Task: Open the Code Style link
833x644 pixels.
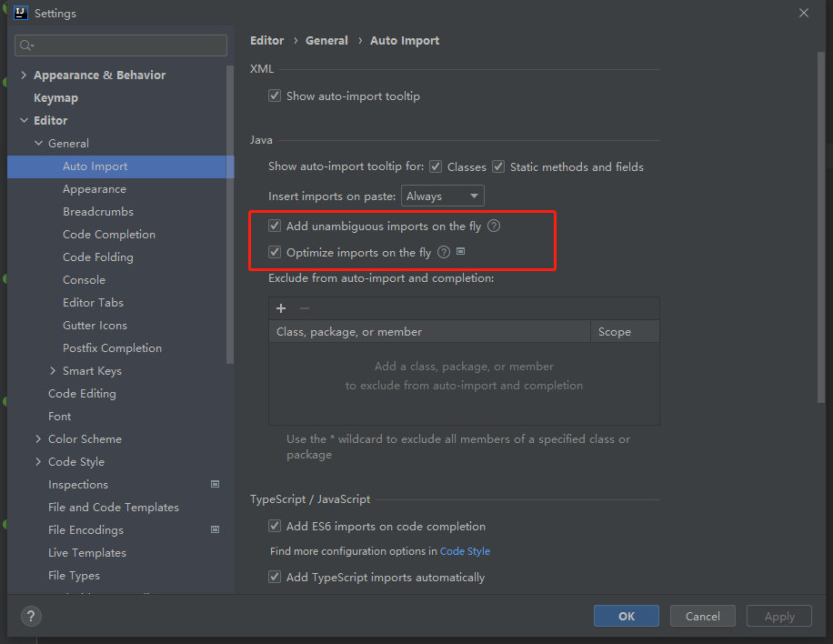Action: [465, 550]
